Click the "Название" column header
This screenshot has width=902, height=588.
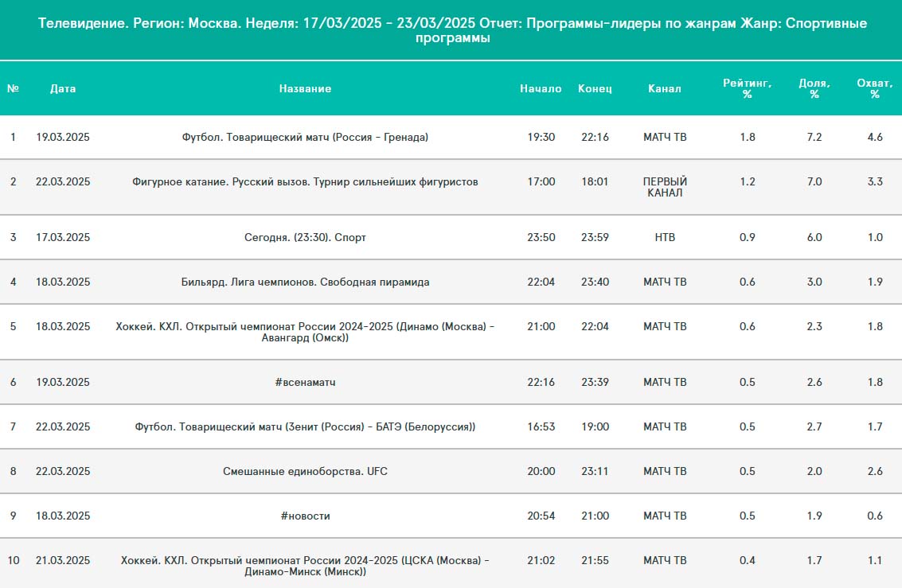click(305, 88)
